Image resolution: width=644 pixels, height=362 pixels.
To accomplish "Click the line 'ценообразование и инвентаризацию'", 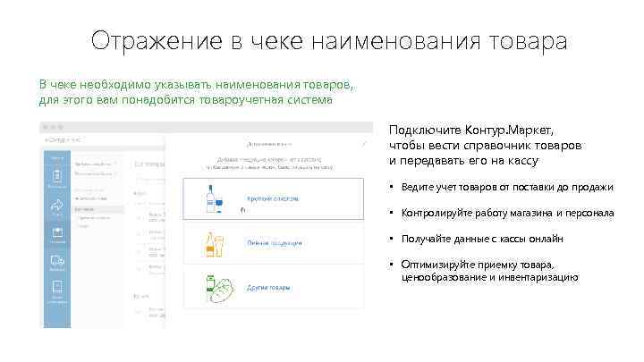I will 490,277.
